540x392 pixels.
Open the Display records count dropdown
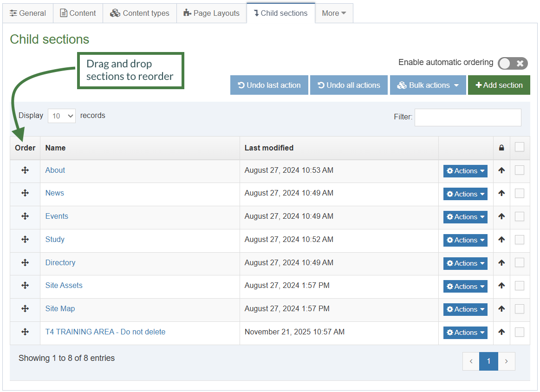coord(61,116)
